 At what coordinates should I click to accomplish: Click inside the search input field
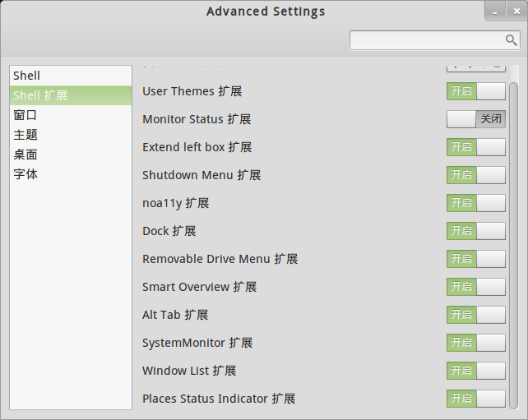(x=426, y=40)
